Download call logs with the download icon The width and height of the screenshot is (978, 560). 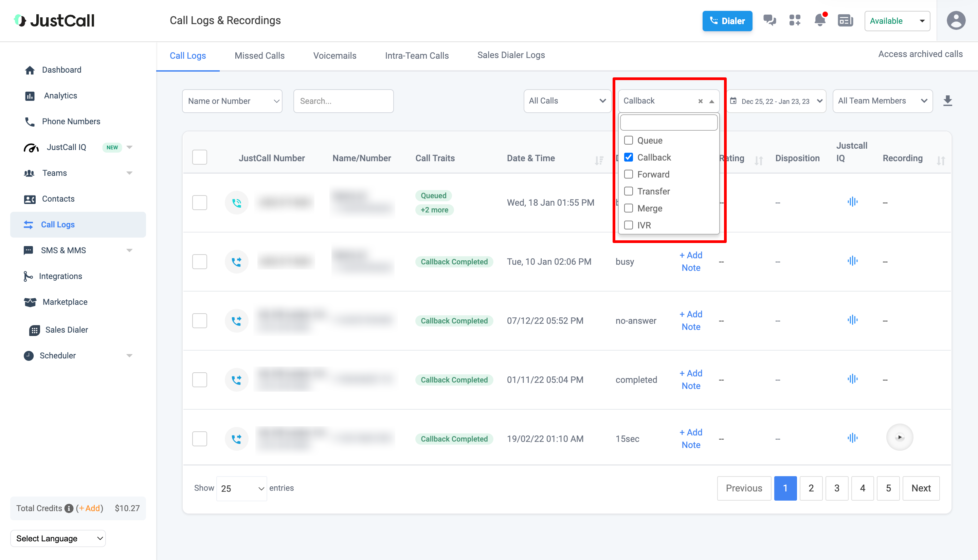coord(947,101)
